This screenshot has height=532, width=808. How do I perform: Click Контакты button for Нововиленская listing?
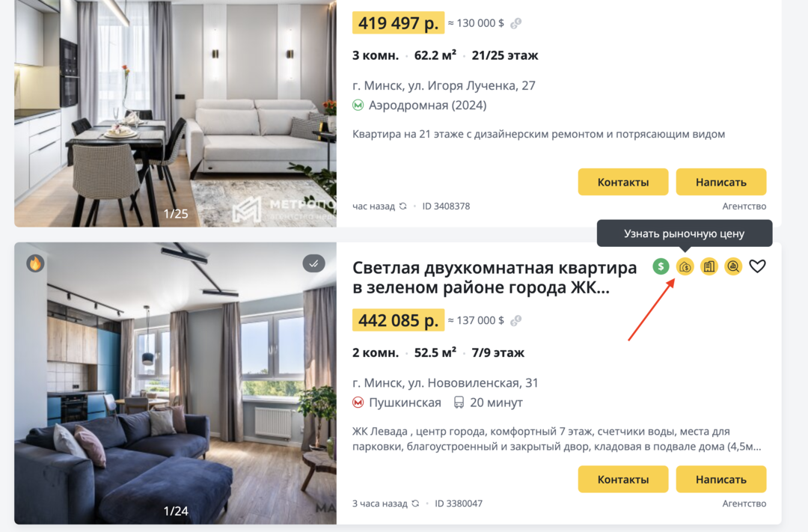tap(623, 480)
